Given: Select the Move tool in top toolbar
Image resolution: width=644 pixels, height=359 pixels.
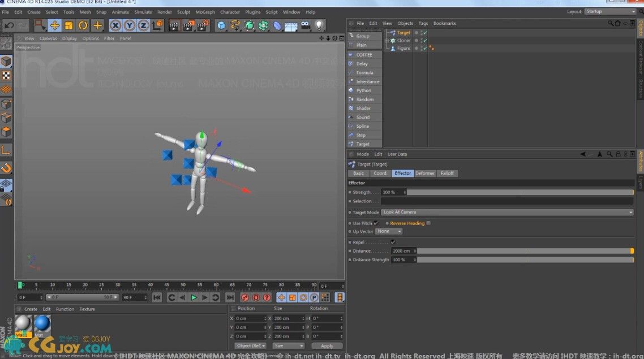Looking at the screenshot, I should (x=55, y=26).
